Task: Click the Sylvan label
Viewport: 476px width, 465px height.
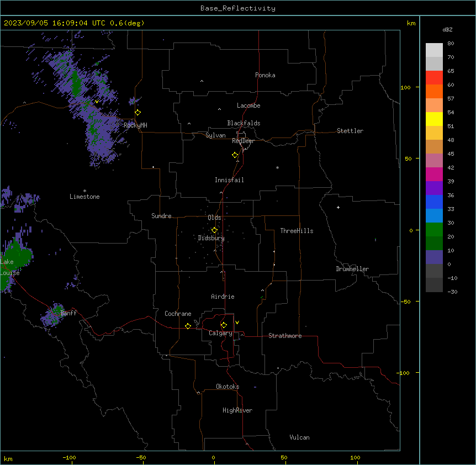Action: tap(215, 135)
